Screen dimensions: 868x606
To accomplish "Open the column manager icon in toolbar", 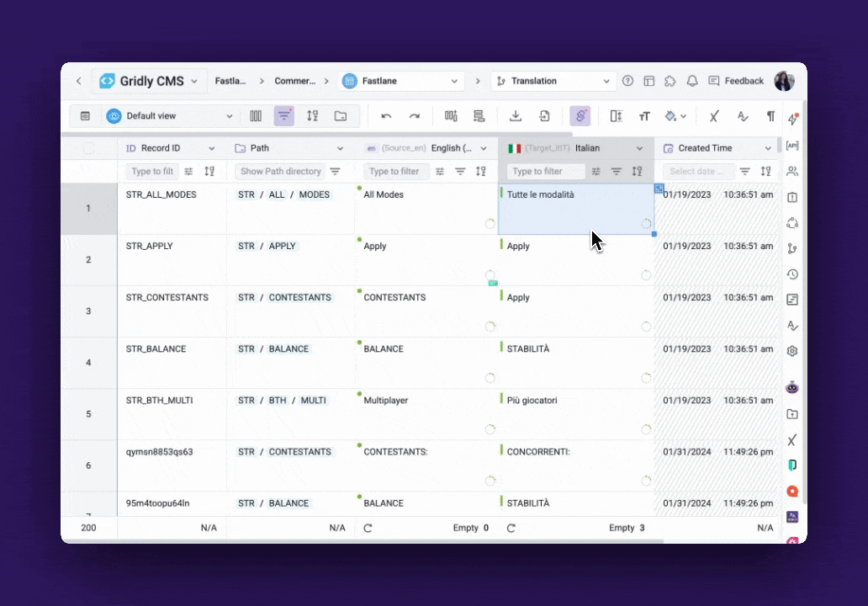I will tap(256, 116).
